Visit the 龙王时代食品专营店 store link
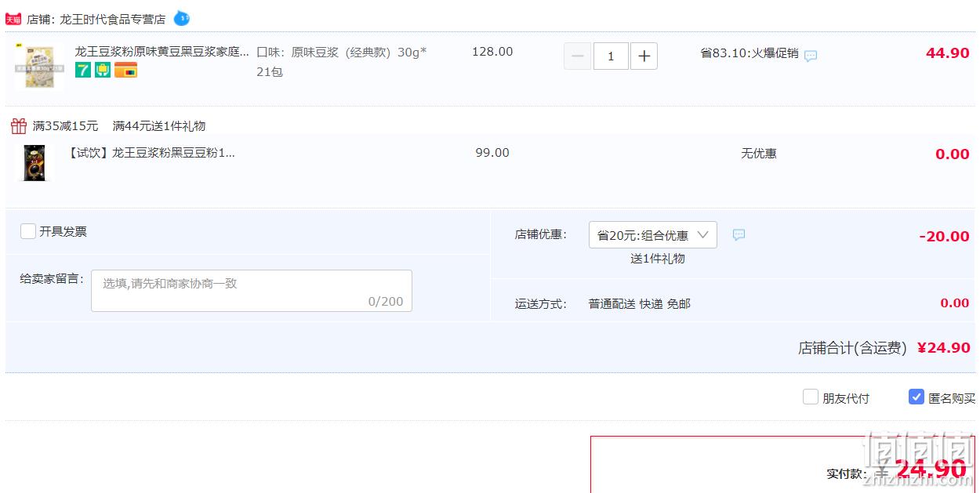Screen dimensions: 980x493 [113, 19]
